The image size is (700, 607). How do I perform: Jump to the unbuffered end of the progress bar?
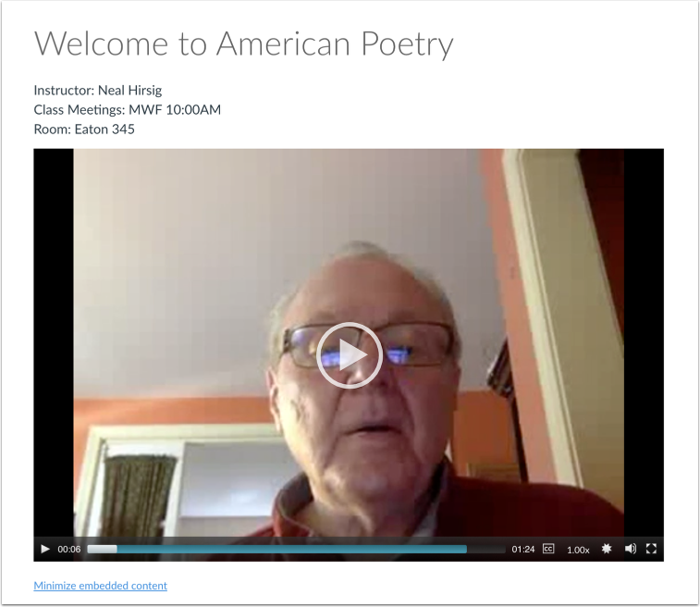click(x=486, y=549)
